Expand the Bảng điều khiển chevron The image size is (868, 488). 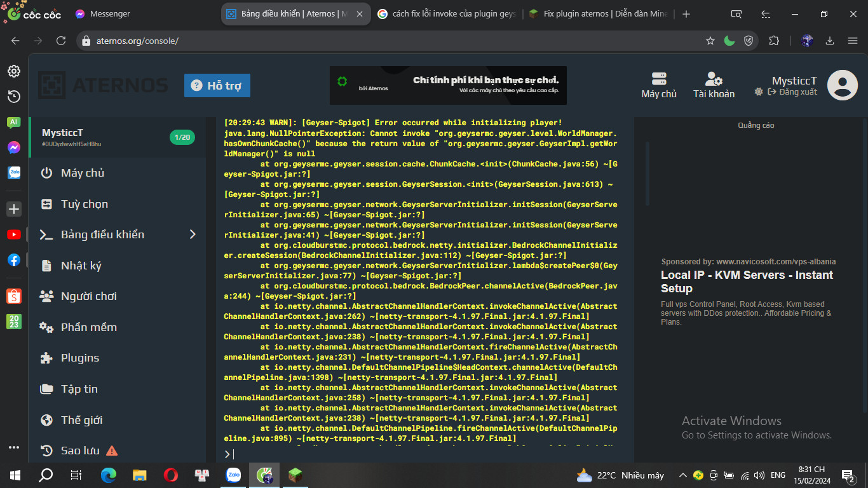pos(193,234)
